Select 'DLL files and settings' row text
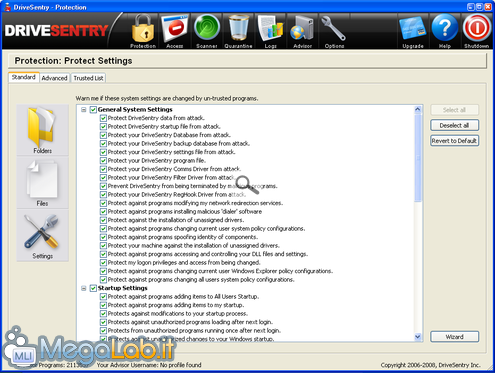 208,254
